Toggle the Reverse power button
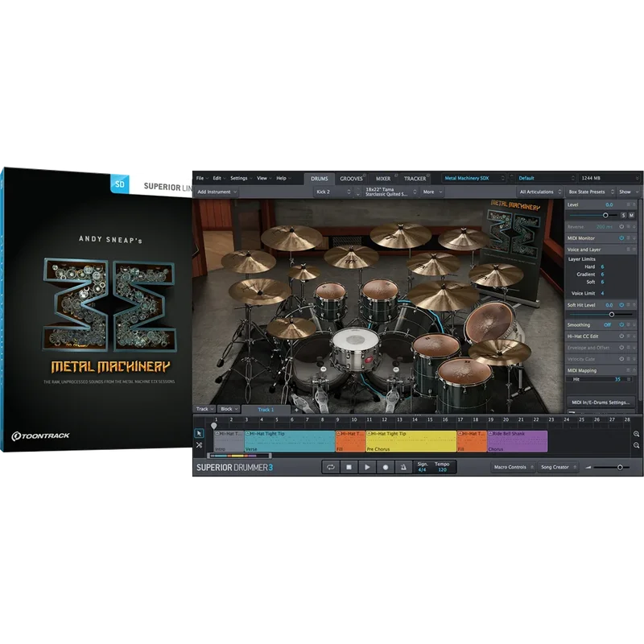Screen dimensions: 644x644 click(x=621, y=227)
